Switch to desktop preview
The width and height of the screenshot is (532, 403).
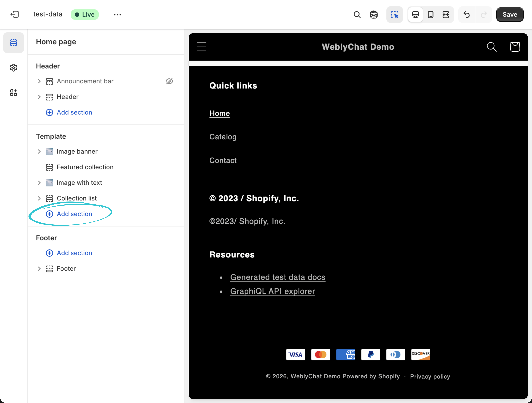pos(415,14)
